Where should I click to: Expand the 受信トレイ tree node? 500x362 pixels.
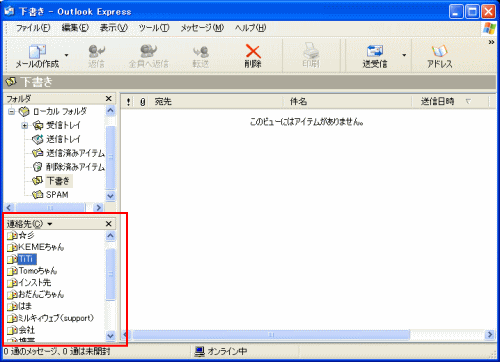pyautogui.click(x=25, y=126)
